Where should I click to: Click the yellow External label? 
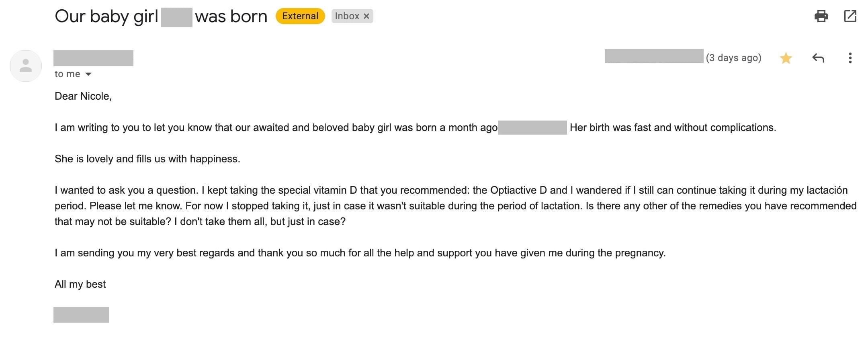pyautogui.click(x=300, y=16)
